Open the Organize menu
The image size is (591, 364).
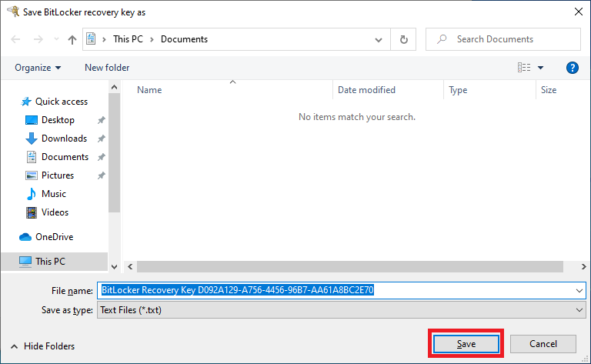pos(38,68)
